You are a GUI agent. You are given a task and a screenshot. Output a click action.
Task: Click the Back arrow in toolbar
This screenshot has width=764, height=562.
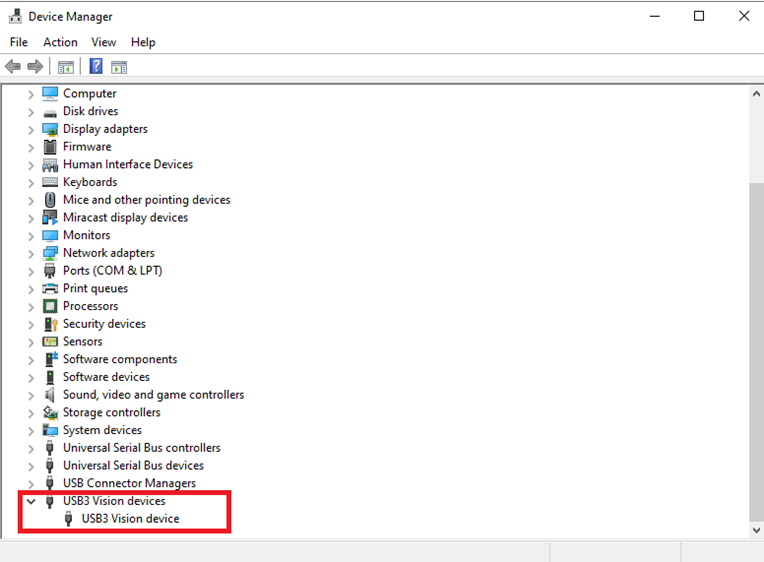(x=13, y=67)
